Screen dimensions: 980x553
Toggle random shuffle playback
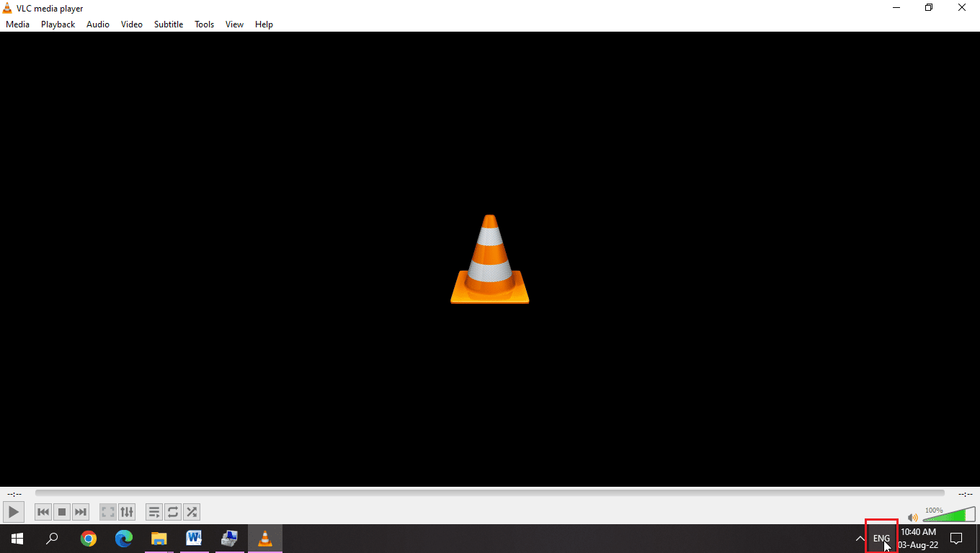pyautogui.click(x=192, y=512)
